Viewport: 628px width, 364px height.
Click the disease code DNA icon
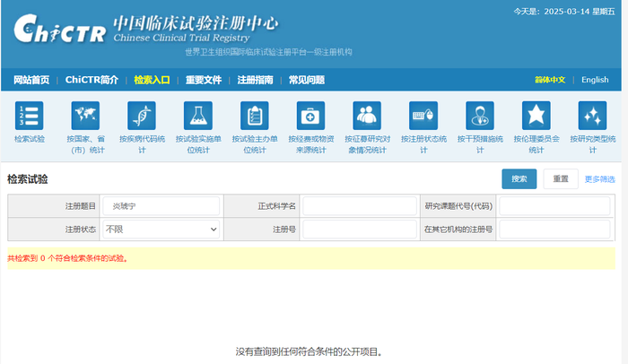(142, 116)
